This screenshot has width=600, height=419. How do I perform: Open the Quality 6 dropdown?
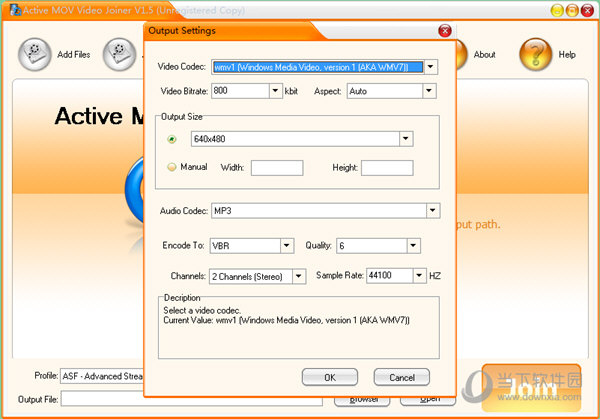pyautogui.click(x=413, y=246)
